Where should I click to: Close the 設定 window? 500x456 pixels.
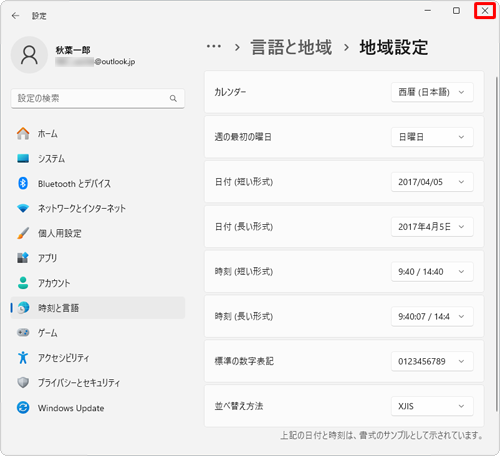tap(485, 11)
